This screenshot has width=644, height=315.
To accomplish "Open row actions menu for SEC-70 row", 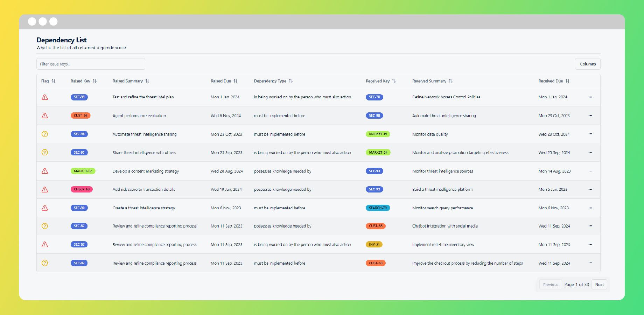I will click(590, 97).
